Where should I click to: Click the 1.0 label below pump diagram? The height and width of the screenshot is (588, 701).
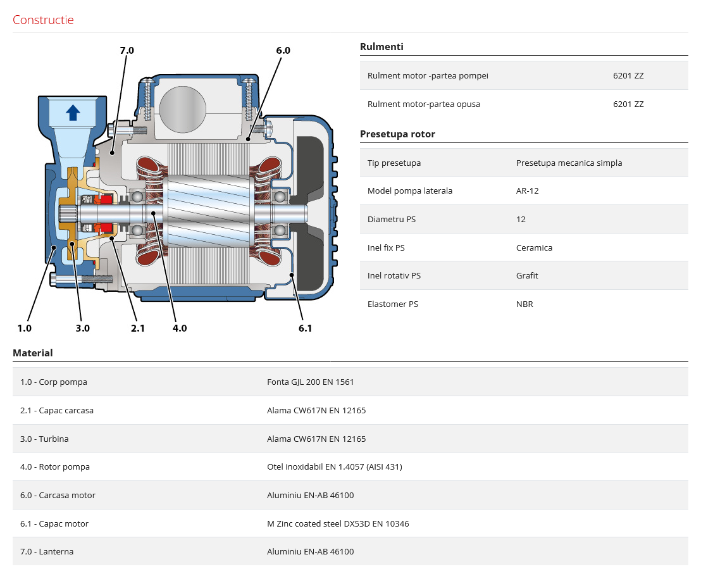point(24,328)
